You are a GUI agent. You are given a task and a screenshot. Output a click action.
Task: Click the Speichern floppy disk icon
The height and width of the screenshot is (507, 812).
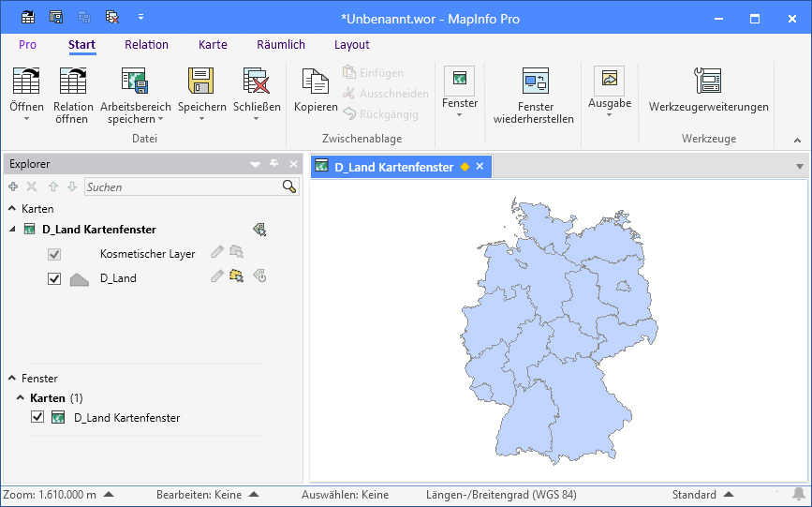click(x=201, y=81)
